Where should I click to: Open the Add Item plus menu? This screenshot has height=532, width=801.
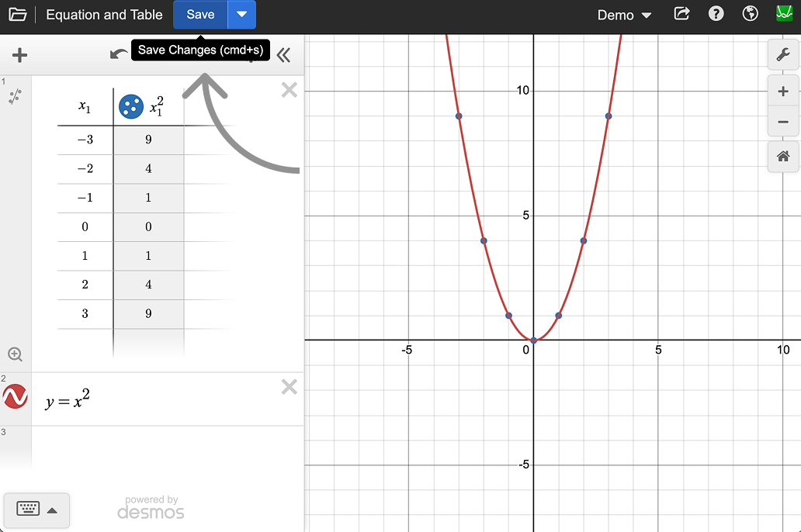(20, 54)
